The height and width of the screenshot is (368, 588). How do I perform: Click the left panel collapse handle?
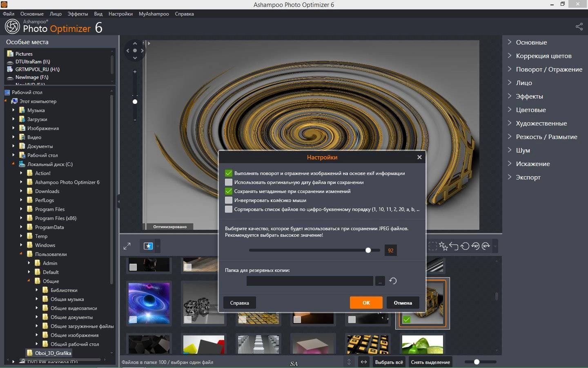[x=118, y=201]
